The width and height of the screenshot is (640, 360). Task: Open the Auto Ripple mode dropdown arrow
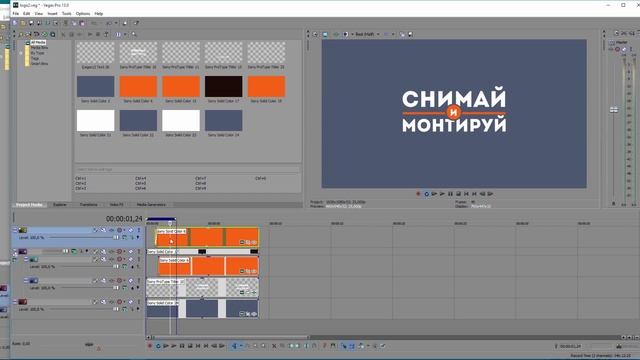point(368,346)
